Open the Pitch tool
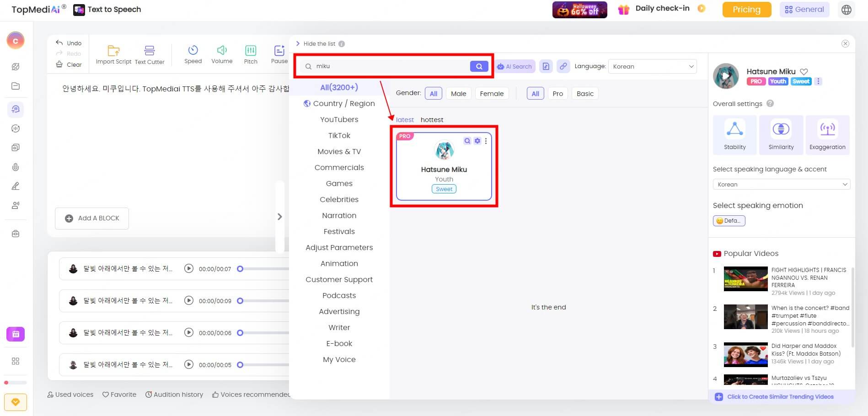 pyautogui.click(x=251, y=55)
